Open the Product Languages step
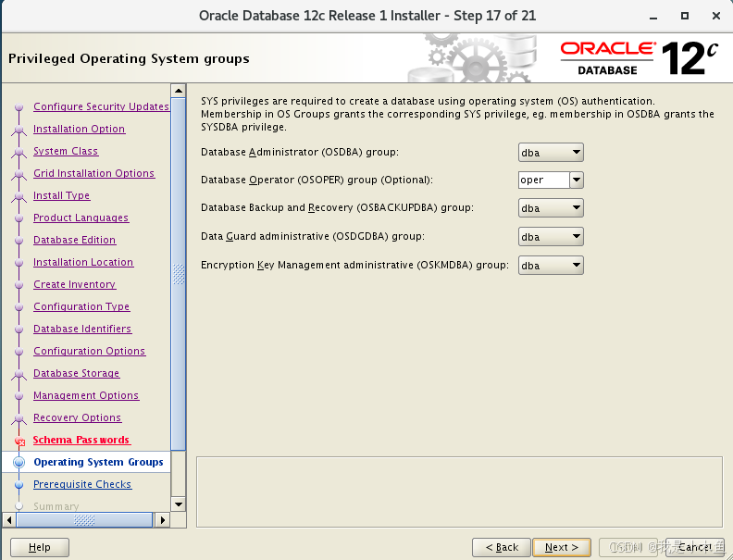 coord(81,218)
